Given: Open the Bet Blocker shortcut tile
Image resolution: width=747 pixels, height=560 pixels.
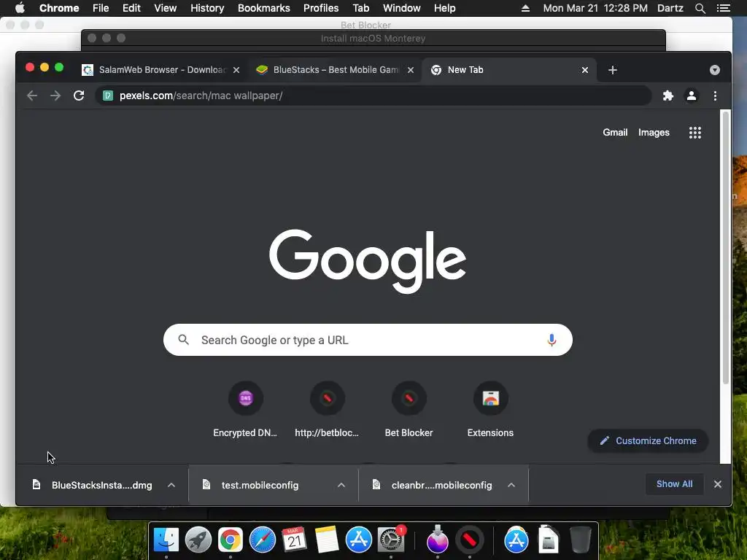Looking at the screenshot, I should click(409, 410).
